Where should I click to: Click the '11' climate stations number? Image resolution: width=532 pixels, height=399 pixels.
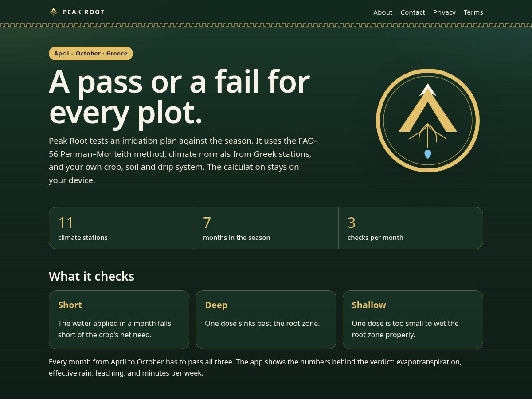point(66,223)
